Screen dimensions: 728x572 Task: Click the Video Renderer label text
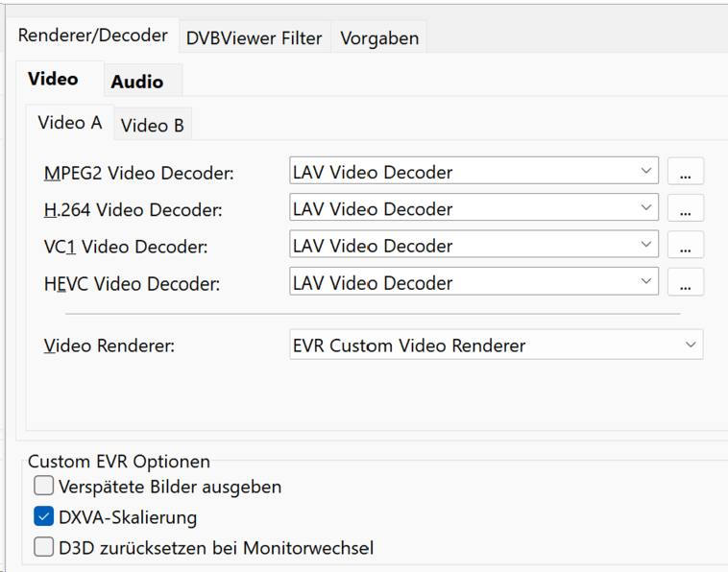point(109,346)
